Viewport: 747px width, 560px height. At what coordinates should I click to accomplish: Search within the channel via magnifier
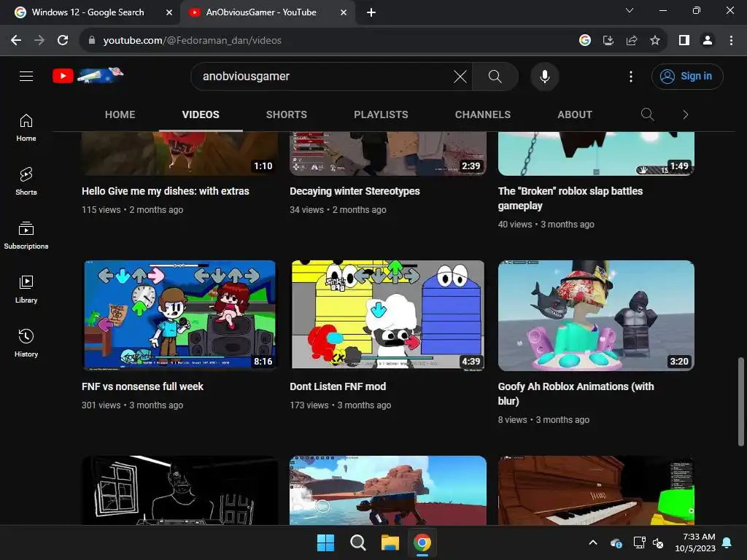point(647,114)
